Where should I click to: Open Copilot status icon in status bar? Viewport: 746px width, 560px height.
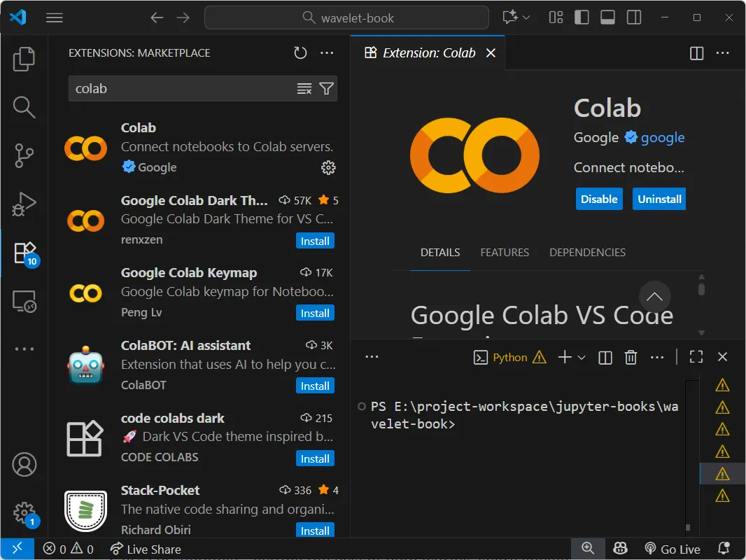click(621, 549)
